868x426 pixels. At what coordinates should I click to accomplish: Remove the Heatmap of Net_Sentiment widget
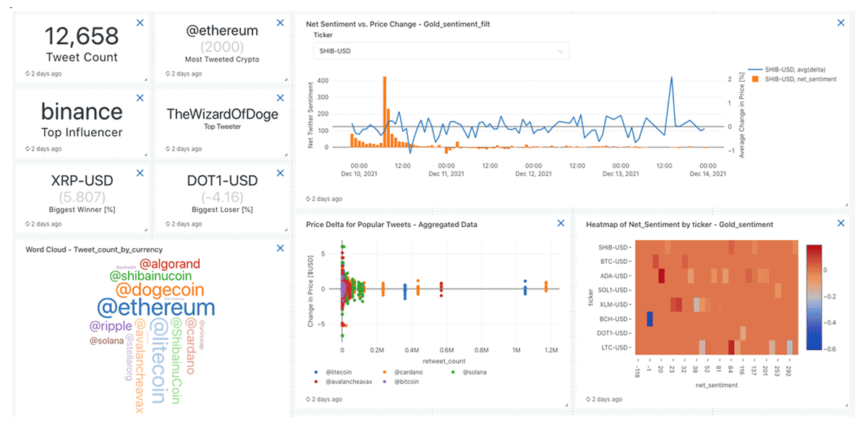pyautogui.click(x=841, y=223)
